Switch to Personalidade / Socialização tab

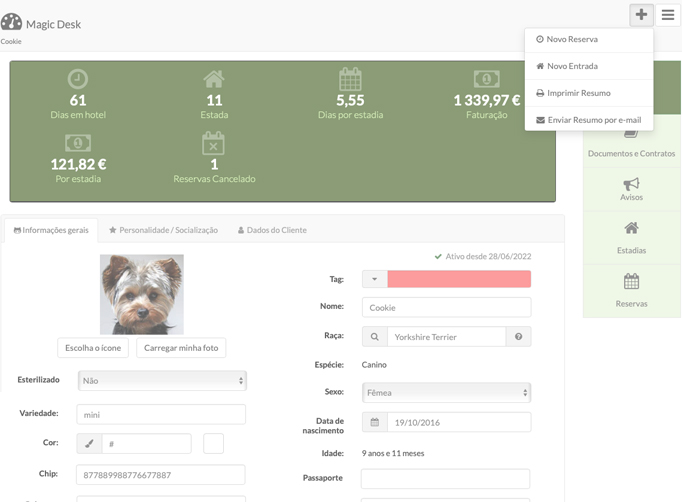point(163,230)
